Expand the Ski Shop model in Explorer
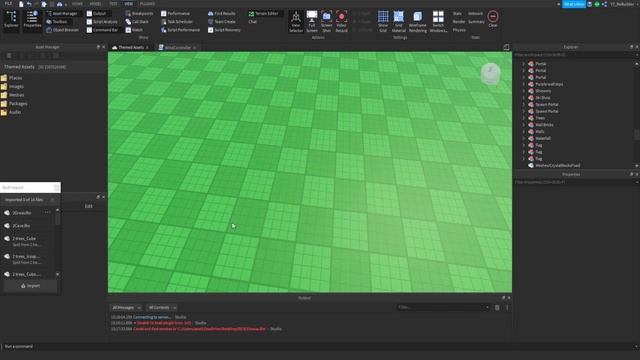Image resolution: width=640 pixels, height=360 pixels. pyautogui.click(x=524, y=98)
